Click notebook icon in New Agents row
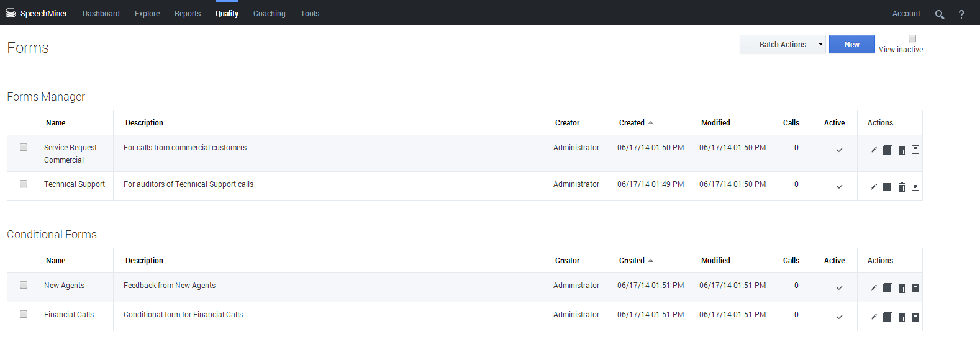The width and height of the screenshot is (980, 360). (915, 288)
